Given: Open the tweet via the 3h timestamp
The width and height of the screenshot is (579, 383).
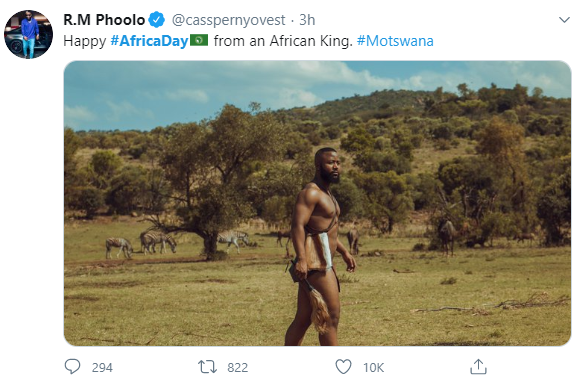Looking at the screenshot, I should click(307, 20).
